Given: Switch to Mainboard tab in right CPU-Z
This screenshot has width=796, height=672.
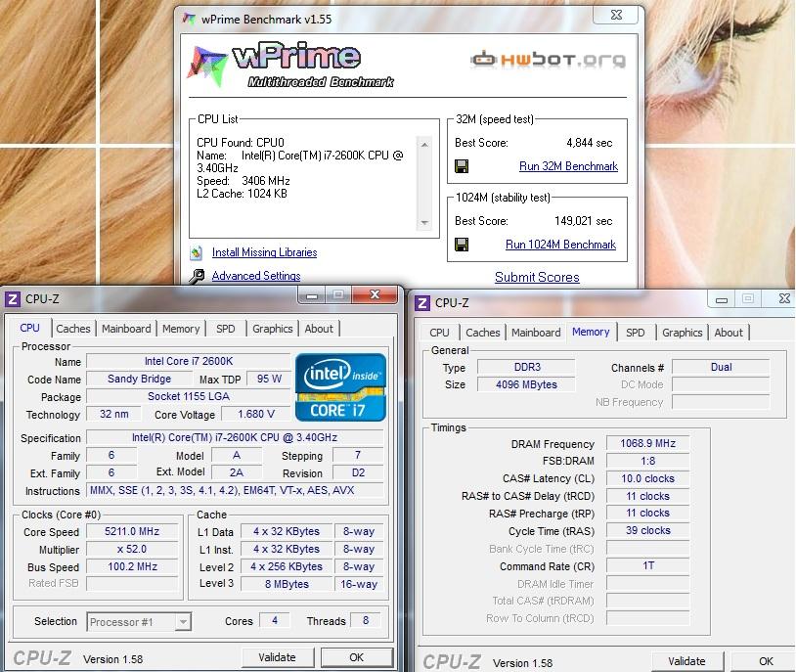Looking at the screenshot, I should (x=536, y=333).
